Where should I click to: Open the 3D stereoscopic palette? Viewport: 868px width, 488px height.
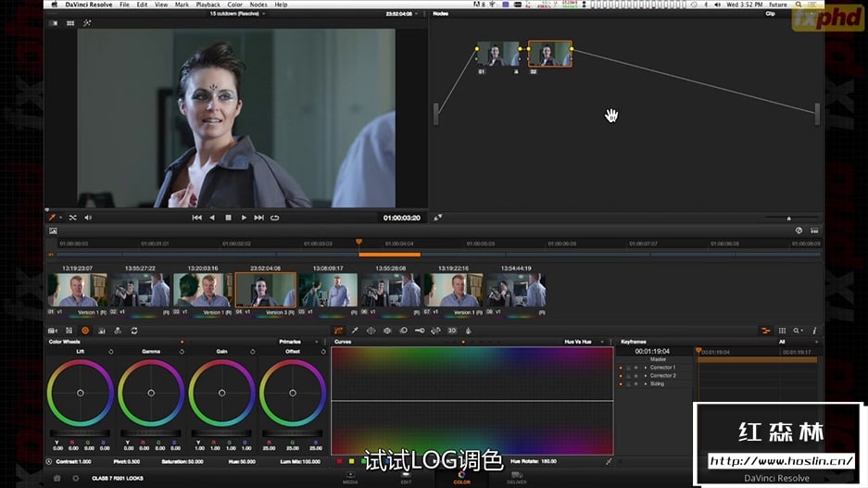pos(452,331)
